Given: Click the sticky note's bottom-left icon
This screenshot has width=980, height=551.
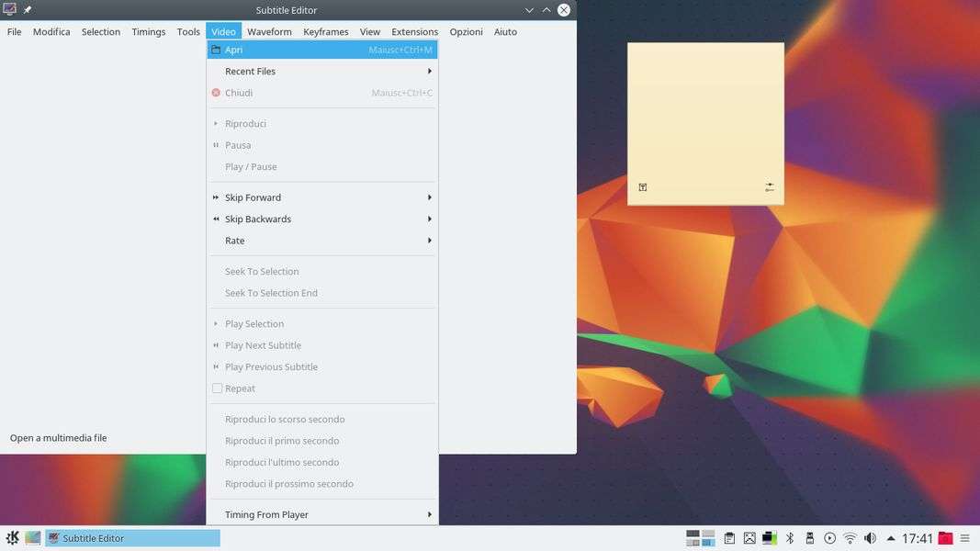Looking at the screenshot, I should click(x=643, y=186).
